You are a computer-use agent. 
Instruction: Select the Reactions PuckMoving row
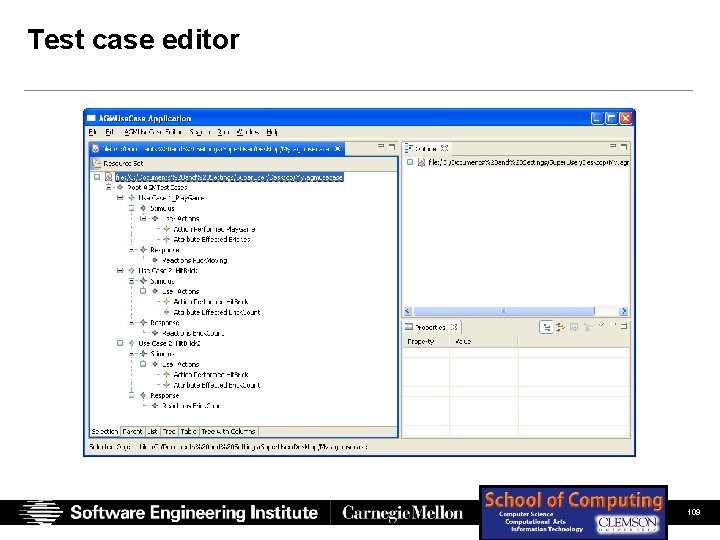[x=195, y=260]
